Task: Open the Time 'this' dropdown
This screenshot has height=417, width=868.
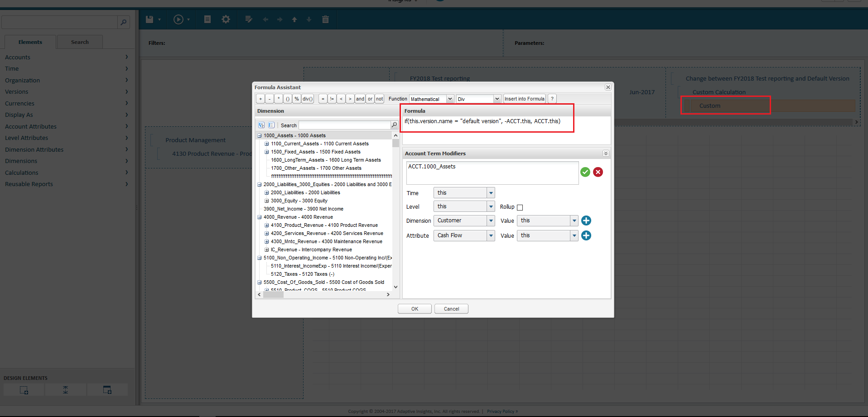Action: 464,193
